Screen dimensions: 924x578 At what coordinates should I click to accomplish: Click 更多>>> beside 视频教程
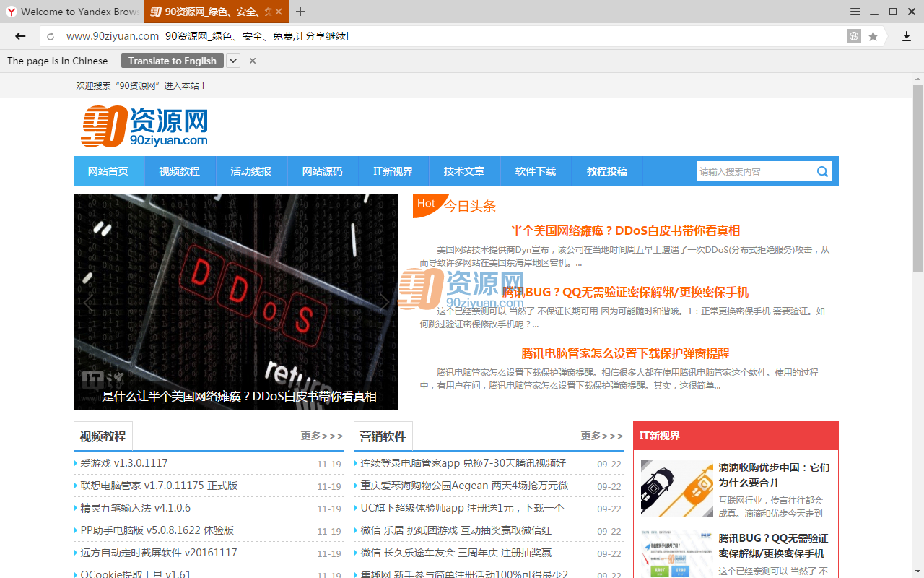click(x=322, y=436)
